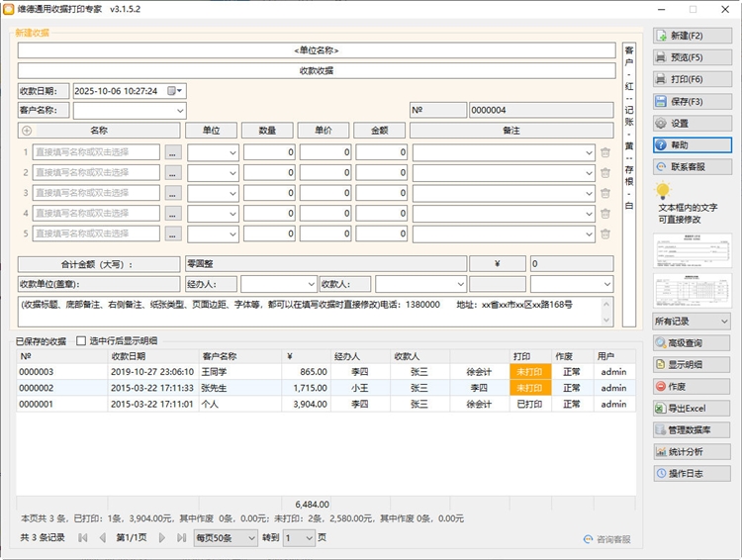Open the 设置 settings button

pyautogui.click(x=692, y=124)
